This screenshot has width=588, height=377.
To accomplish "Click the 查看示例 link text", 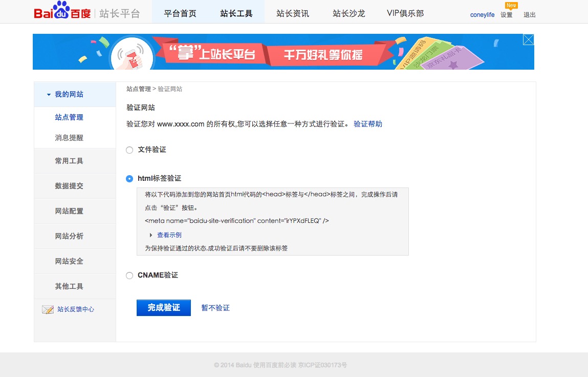I will (169, 235).
